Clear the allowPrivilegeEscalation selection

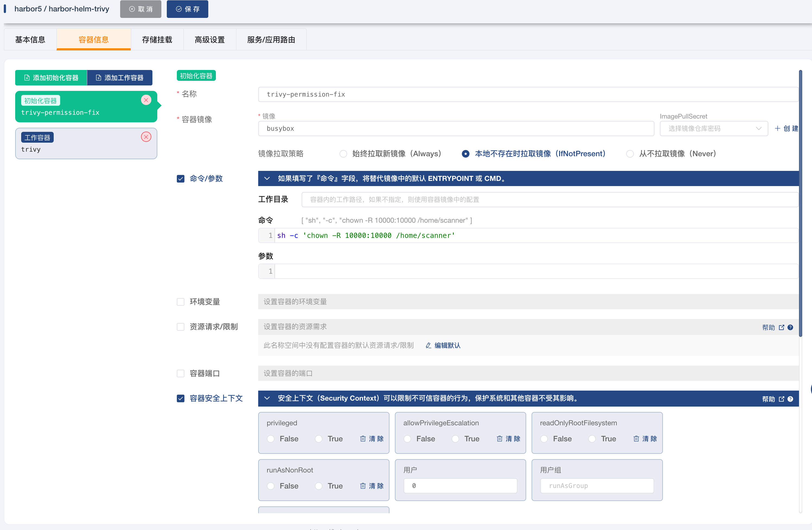[508, 439]
